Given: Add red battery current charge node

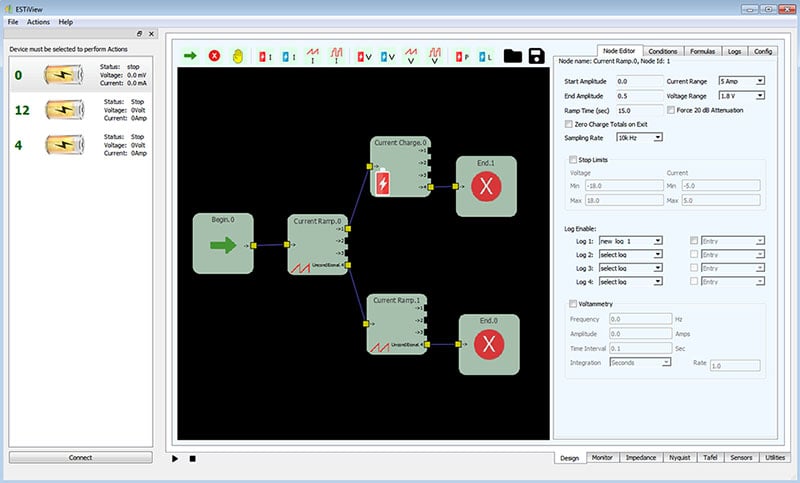Looking at the screenshot, I should coord(265,57).
